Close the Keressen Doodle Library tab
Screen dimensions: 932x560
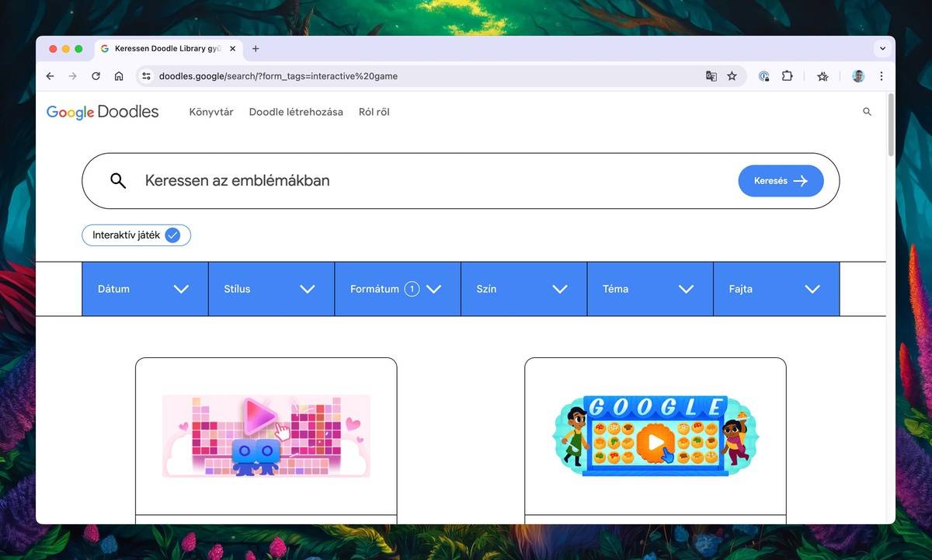232,48
